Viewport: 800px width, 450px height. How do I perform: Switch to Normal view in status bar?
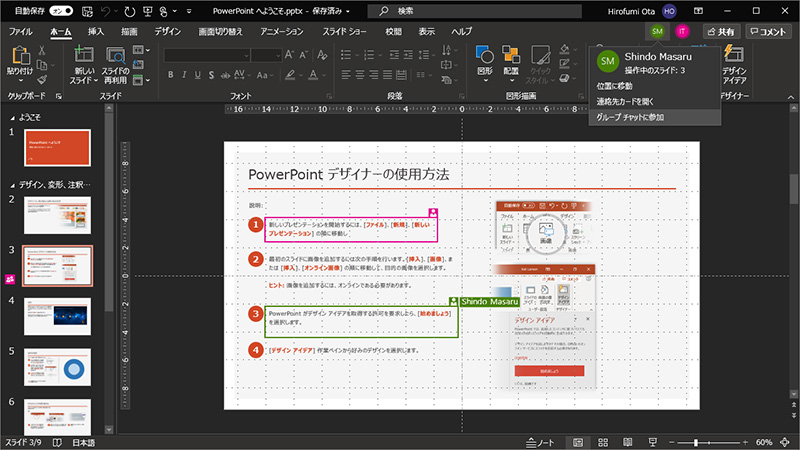click(x=578, y=442)
